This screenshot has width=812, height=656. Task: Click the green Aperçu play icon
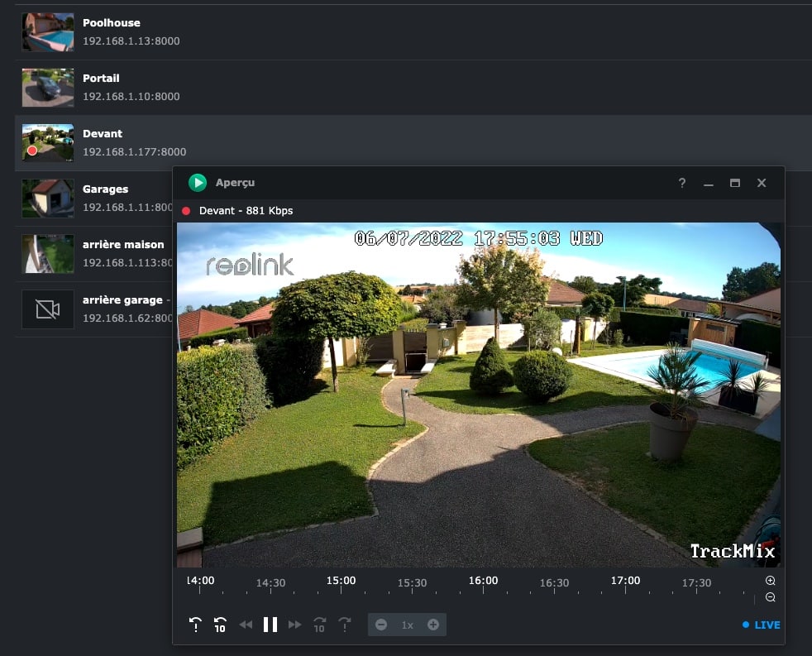pyautogui.click(x=198, y=182)
